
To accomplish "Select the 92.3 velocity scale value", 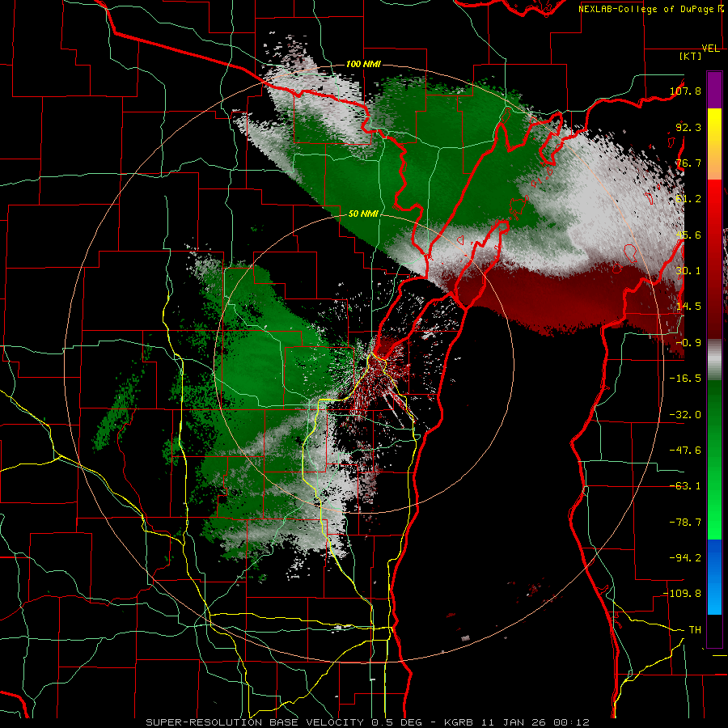I will pos(688,127).
